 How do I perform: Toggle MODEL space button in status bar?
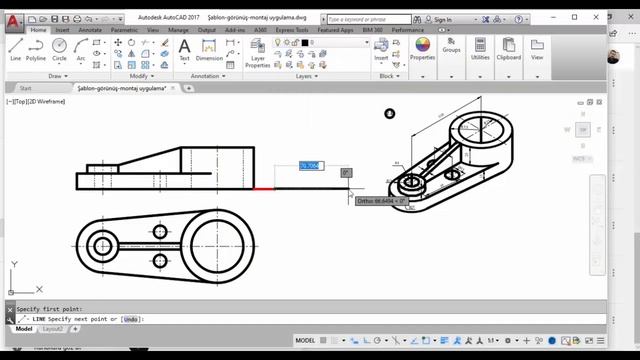(x=305, y=340)
